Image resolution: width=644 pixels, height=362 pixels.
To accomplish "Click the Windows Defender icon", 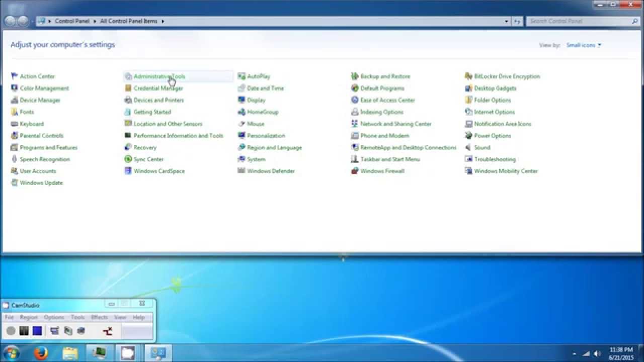I will tap(242, 171).
